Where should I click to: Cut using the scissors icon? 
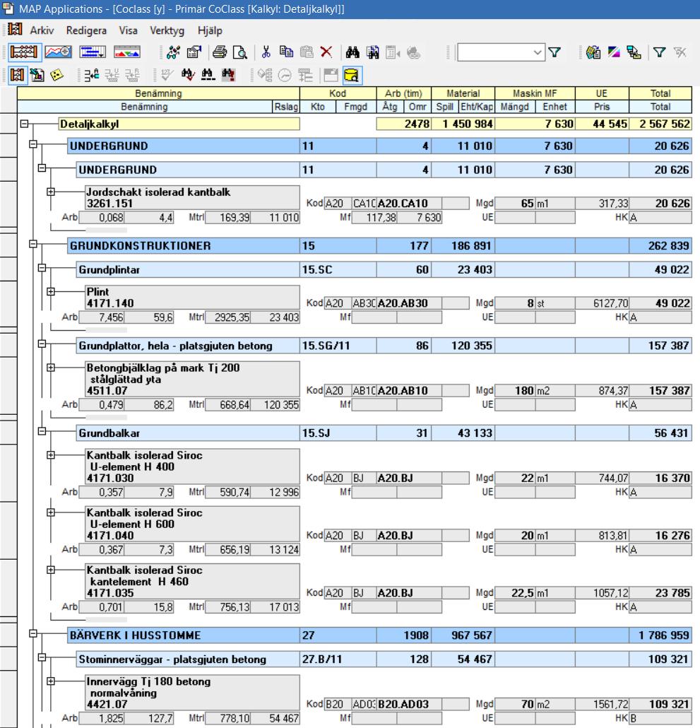(266, 52)
